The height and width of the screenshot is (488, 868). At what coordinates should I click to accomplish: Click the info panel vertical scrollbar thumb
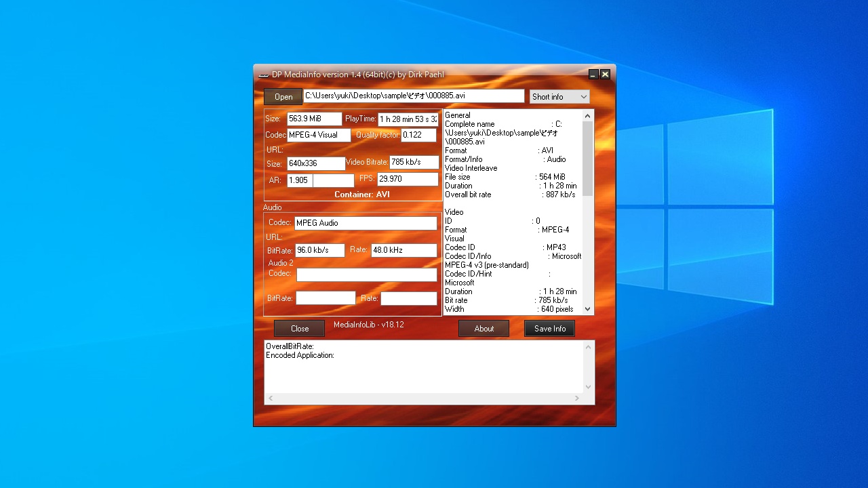click(587, 159)
